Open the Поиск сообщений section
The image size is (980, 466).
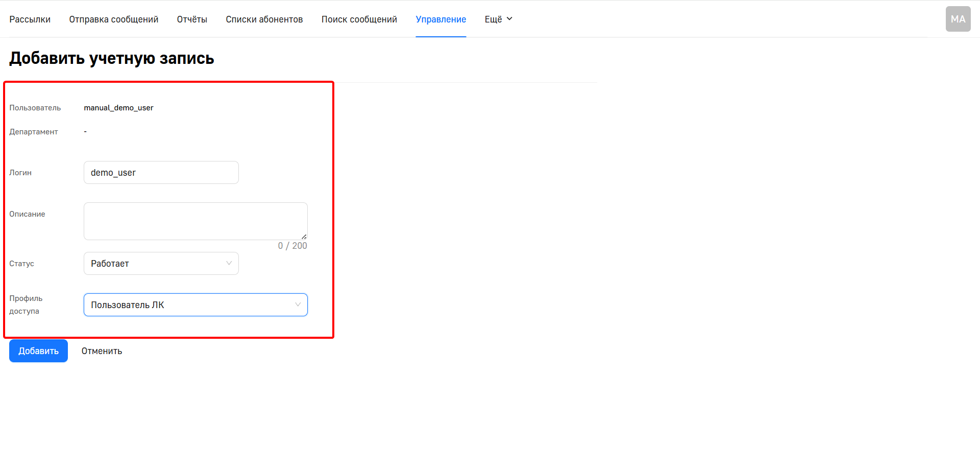coord(359,19)
